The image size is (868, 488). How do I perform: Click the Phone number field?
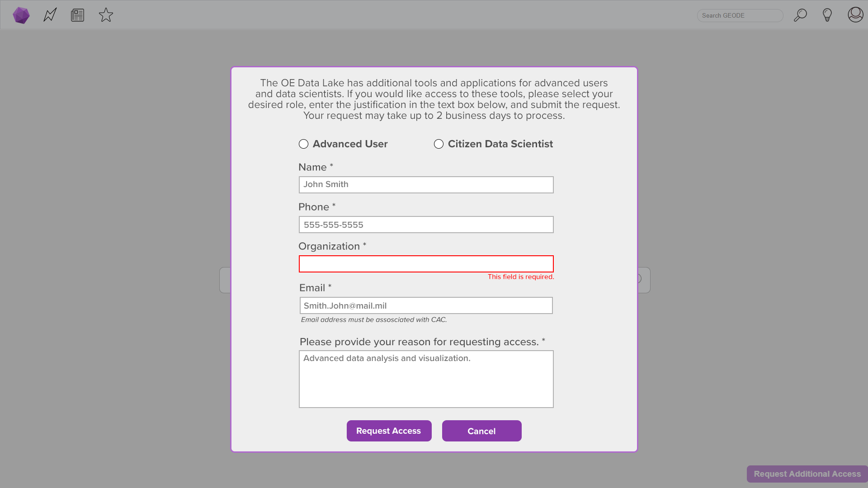point(426,225)
